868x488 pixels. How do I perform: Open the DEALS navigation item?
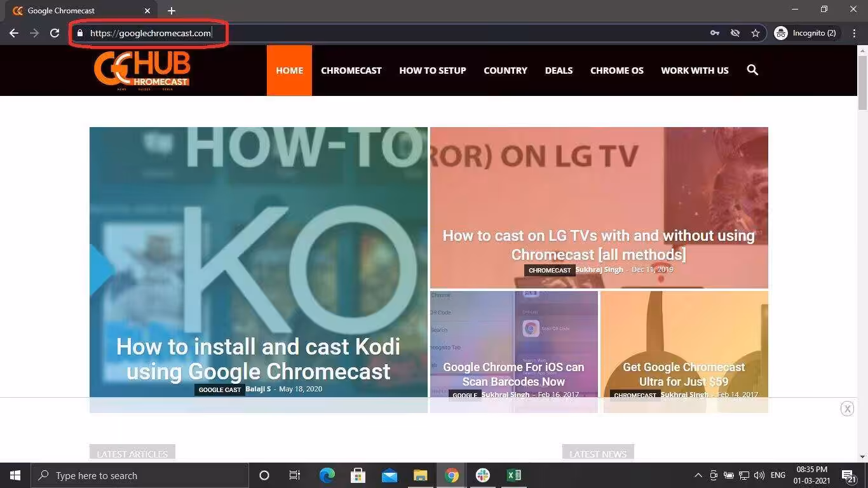(559, 71)
